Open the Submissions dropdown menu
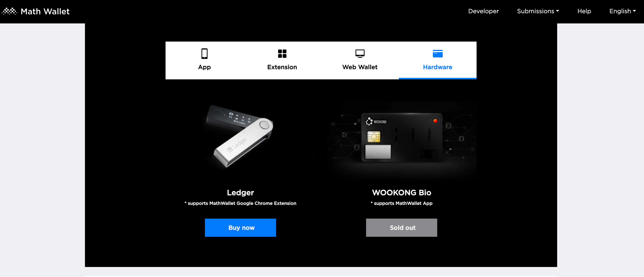This screenshot has width=644, height=277. [x=538, y=11]
